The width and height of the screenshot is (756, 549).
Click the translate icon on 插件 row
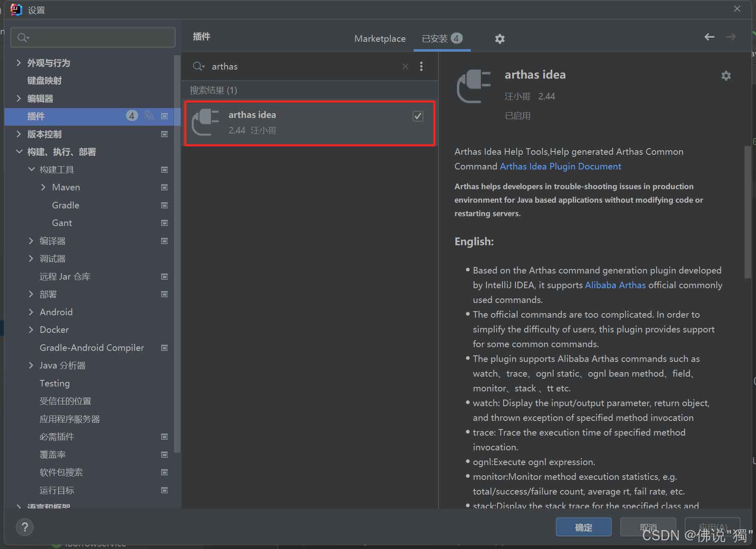[x=149, y=116]
